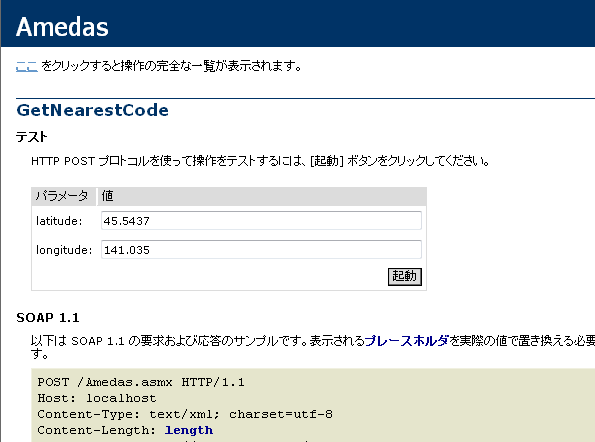This screenshot has width=595, height=442.
Task: Click the longitude: label
Action: [64, 250]
